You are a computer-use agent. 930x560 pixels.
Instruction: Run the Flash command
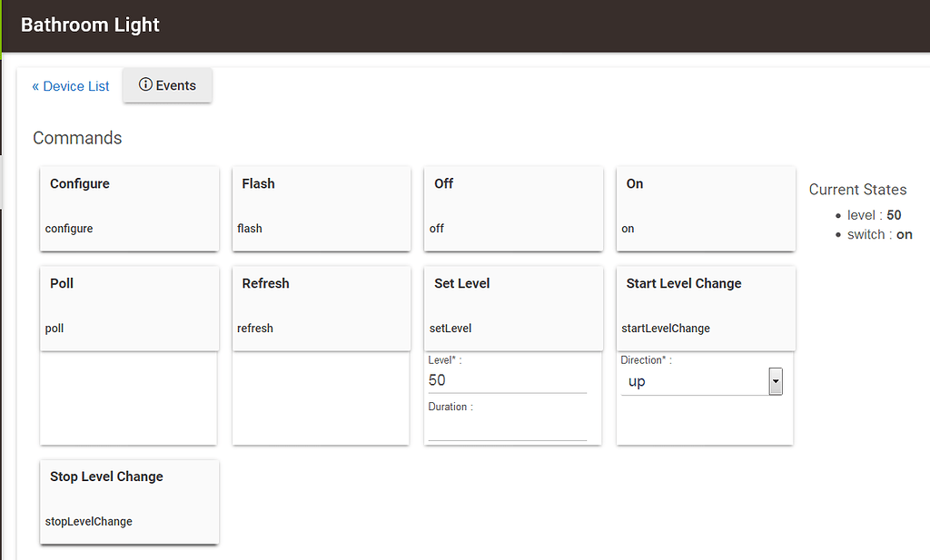click(321, 208)
